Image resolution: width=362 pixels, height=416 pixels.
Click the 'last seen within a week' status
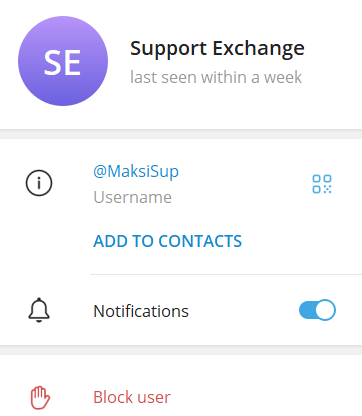pyautogui.click(x=216, y=77)
